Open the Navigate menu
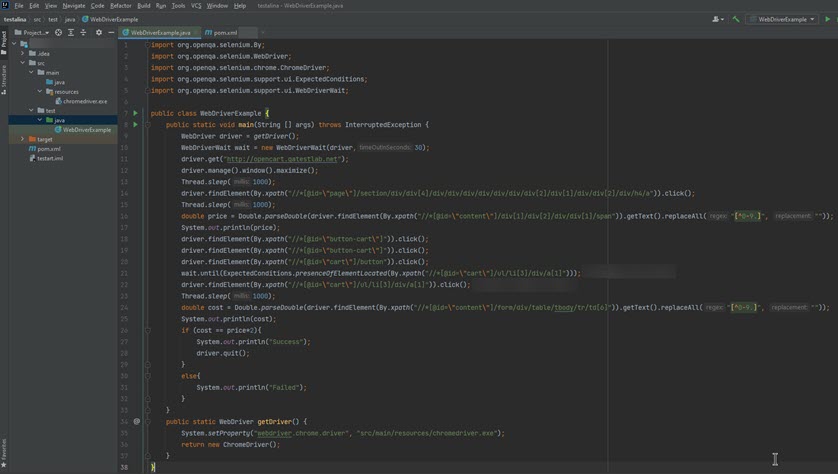Image resolution: width=838 pixels, height=474 pixels. click(74, 6)
